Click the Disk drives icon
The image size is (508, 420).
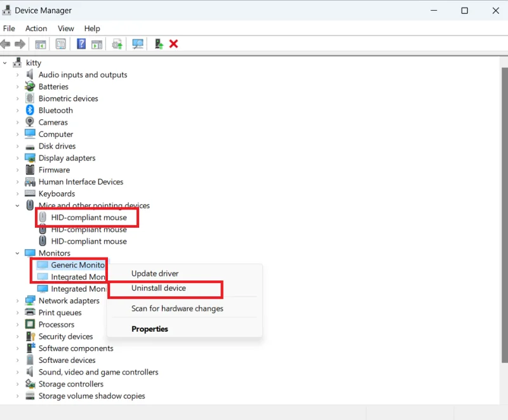[x=30, y=147]
